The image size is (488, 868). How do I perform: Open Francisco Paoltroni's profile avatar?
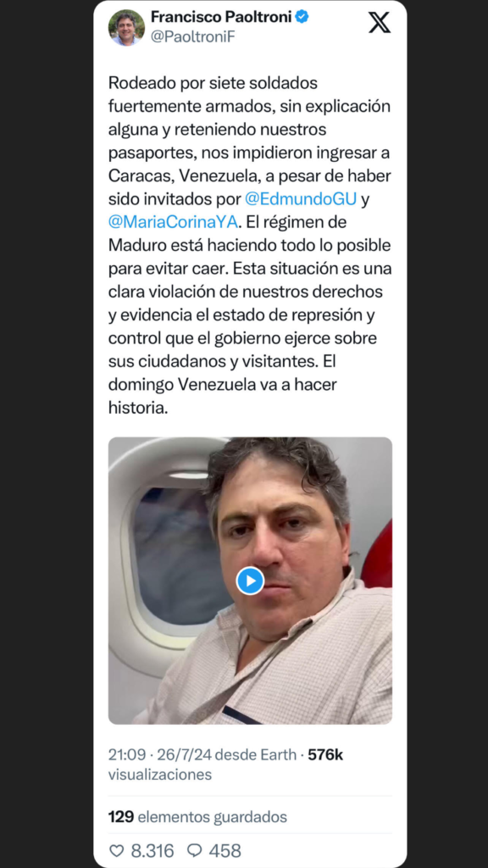pyautogui.click(x=126, y=27)
